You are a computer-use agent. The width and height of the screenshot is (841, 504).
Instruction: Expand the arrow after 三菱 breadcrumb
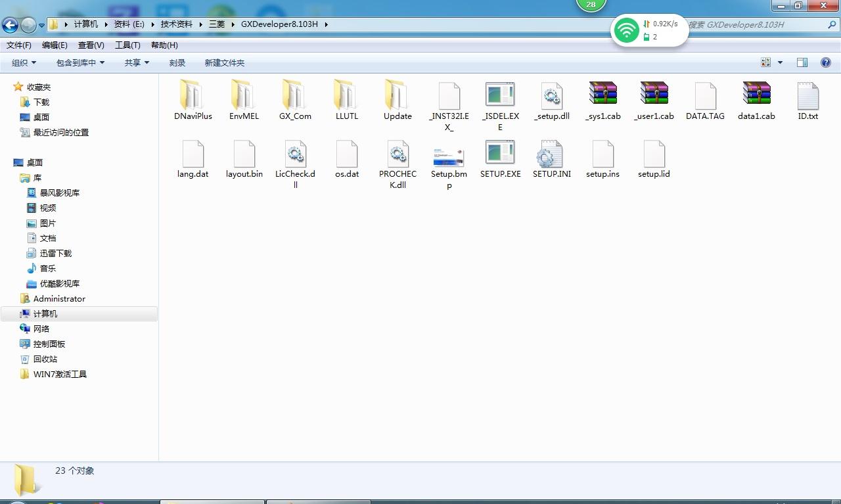pyautogui.click(x=233, y=24)
